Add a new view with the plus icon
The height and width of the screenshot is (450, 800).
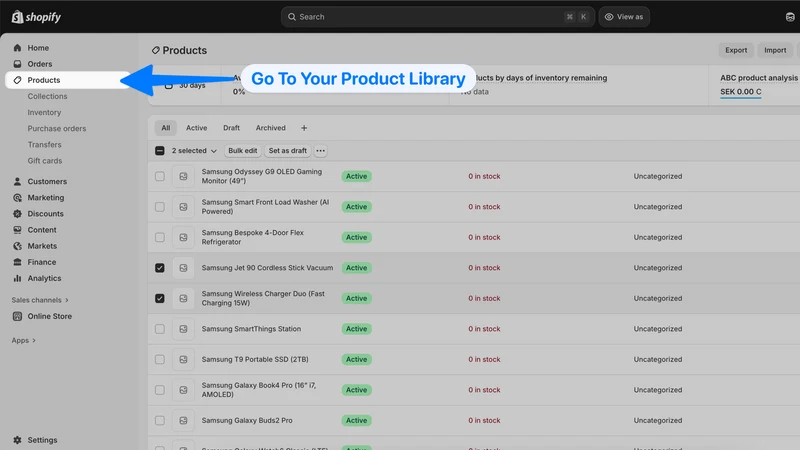coord(304,128)
